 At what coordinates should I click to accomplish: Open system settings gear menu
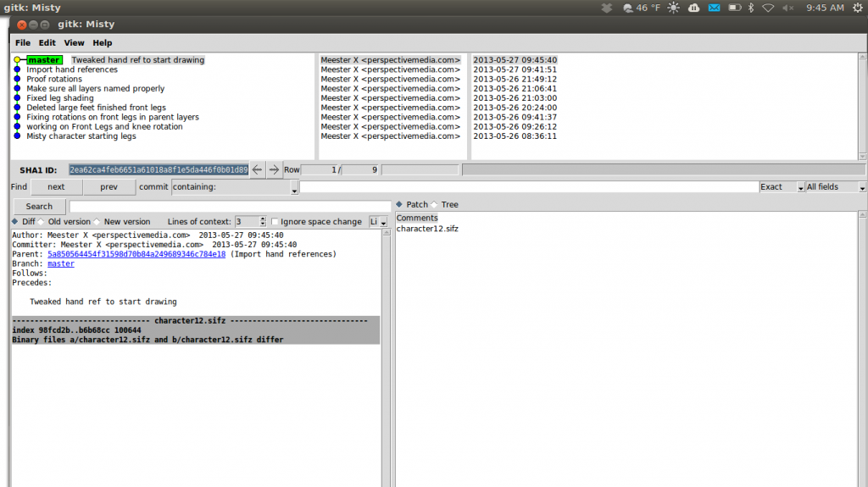858,8
